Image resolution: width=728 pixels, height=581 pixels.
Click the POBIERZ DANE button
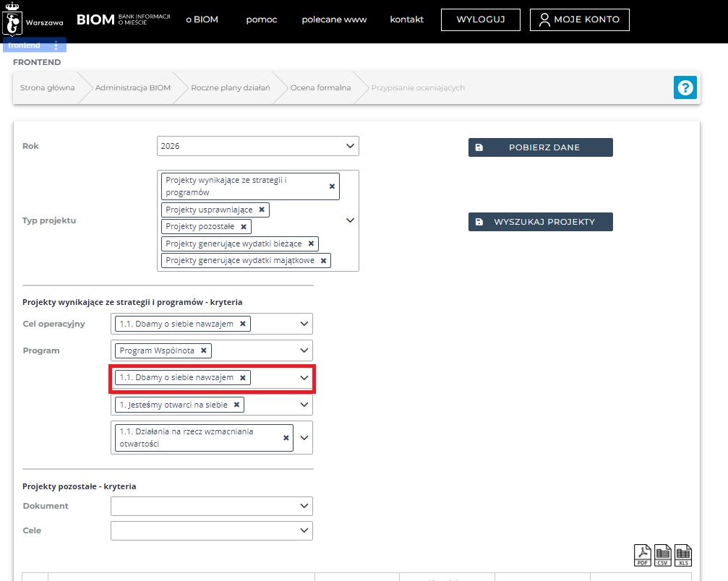pos(540,147)
